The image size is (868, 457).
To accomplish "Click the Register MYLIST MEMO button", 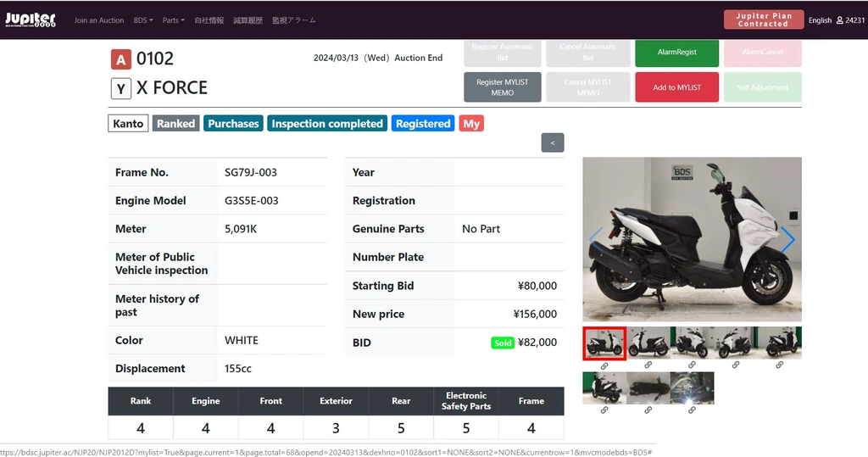I will coord(502,87).
